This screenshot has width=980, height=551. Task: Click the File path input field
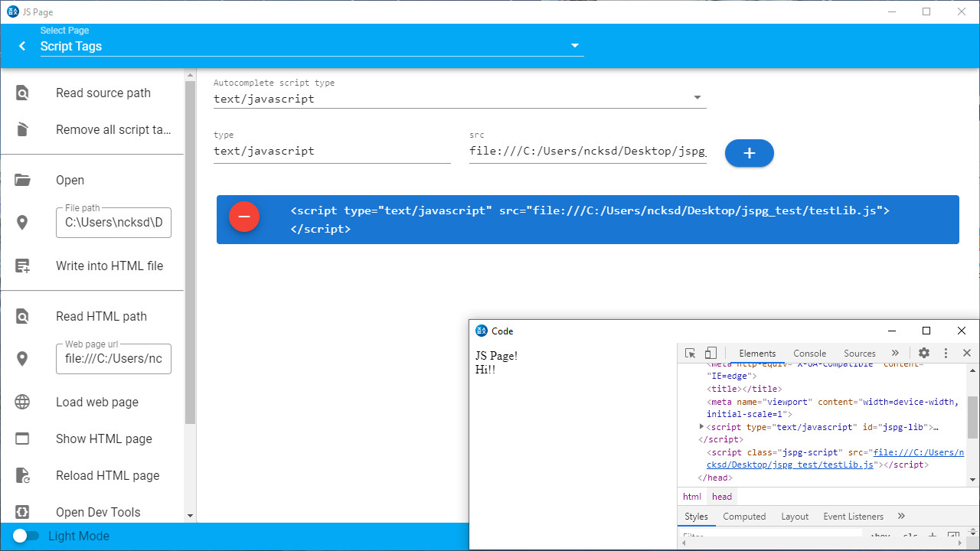click(x=113, y=223)
